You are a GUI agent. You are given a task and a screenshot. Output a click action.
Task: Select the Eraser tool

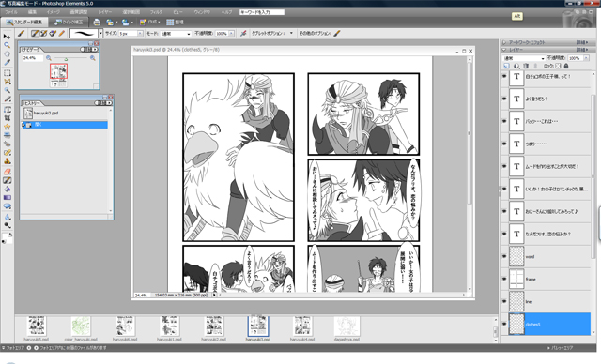point(7,172)
